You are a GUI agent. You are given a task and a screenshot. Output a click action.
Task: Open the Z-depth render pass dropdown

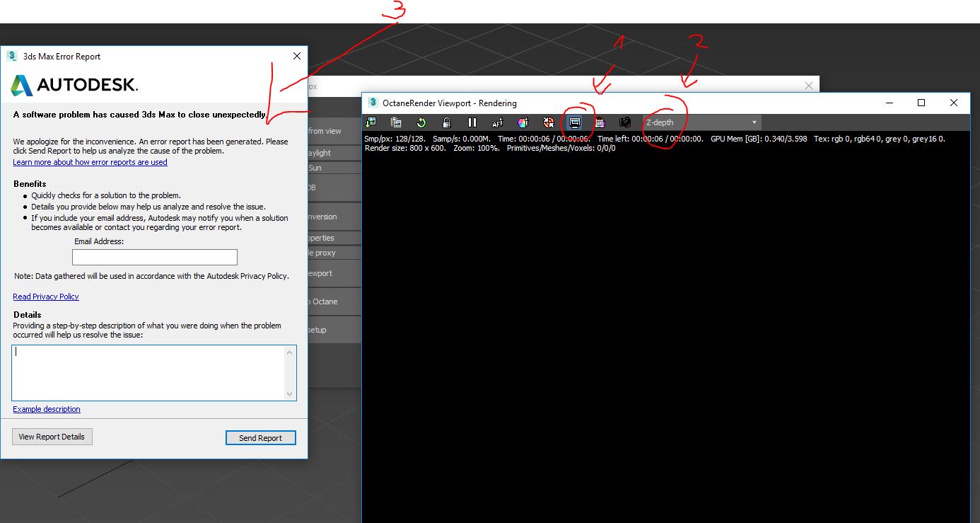(x=701, y=122)
